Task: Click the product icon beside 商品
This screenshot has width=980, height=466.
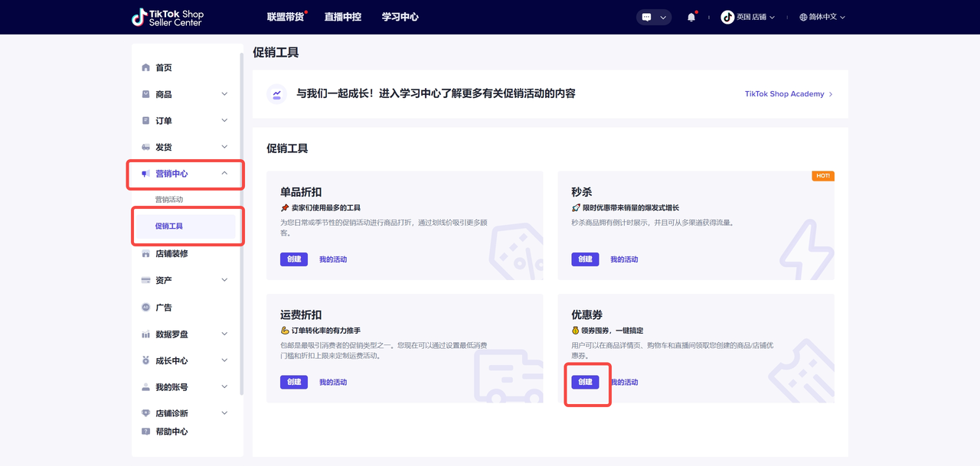Action: click(x=145, y=94)
